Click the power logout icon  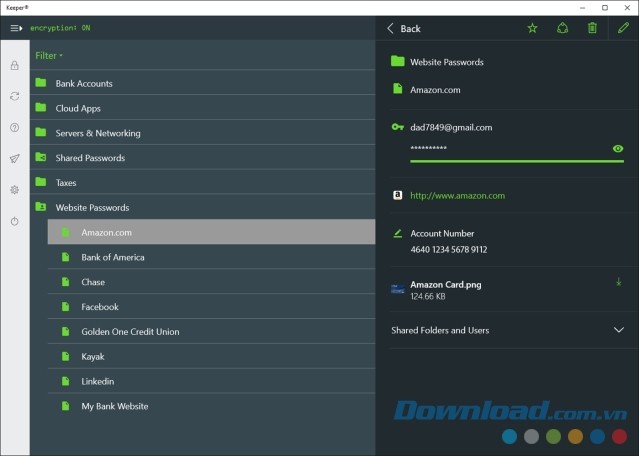[x=14, y=221]
